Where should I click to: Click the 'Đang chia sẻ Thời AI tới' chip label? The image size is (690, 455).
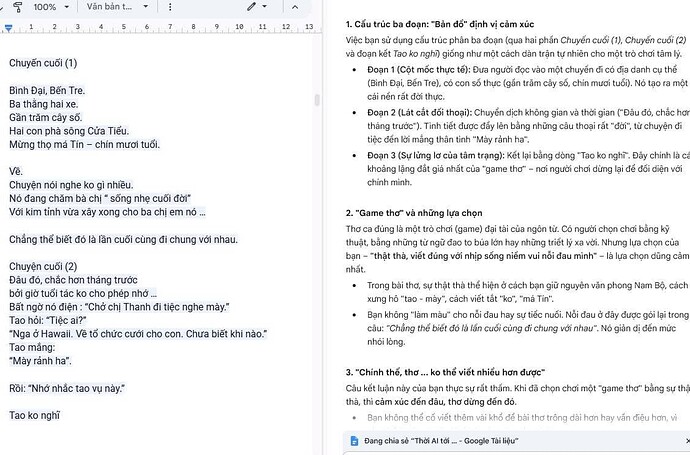coord(441,440)
